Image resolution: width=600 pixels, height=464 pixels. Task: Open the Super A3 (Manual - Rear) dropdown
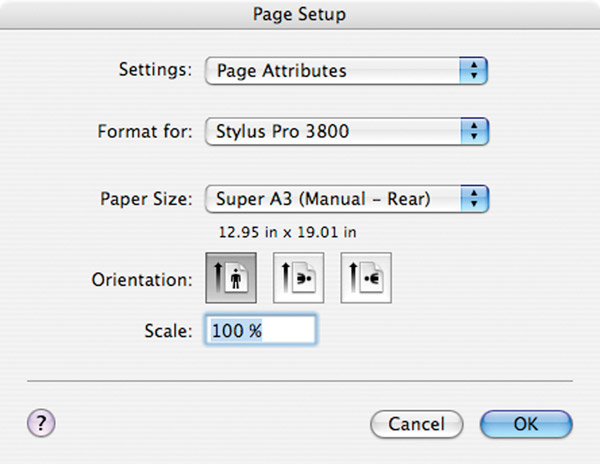pos(347,199)
